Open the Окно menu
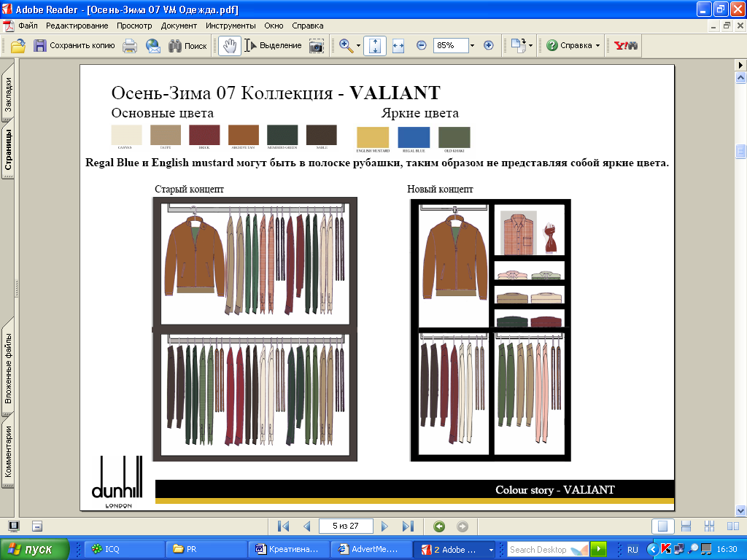 click(274, 26)
